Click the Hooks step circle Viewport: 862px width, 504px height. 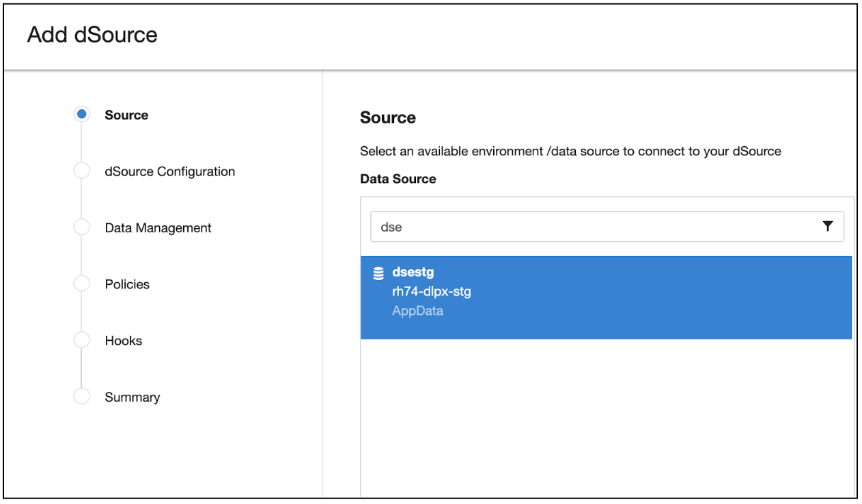pyautogui.click(x=81, y=340)
